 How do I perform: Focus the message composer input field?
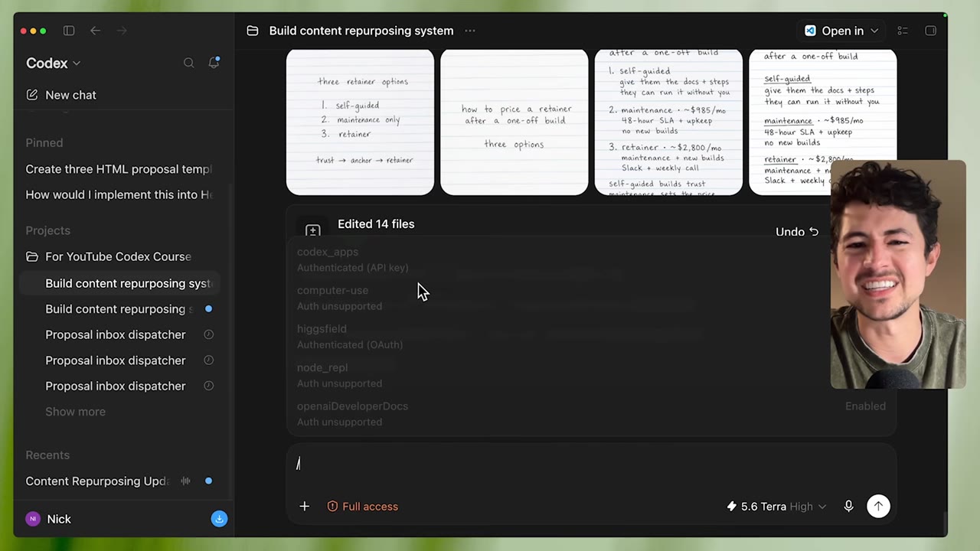pyautogui.click(x=591, y=464)
